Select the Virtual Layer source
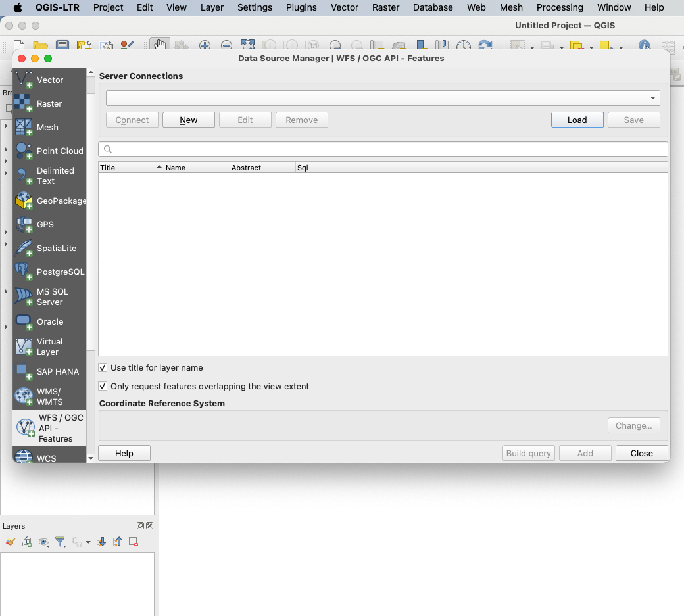The width and height of the screenshot is (684, 616). [x=50, y=346]
